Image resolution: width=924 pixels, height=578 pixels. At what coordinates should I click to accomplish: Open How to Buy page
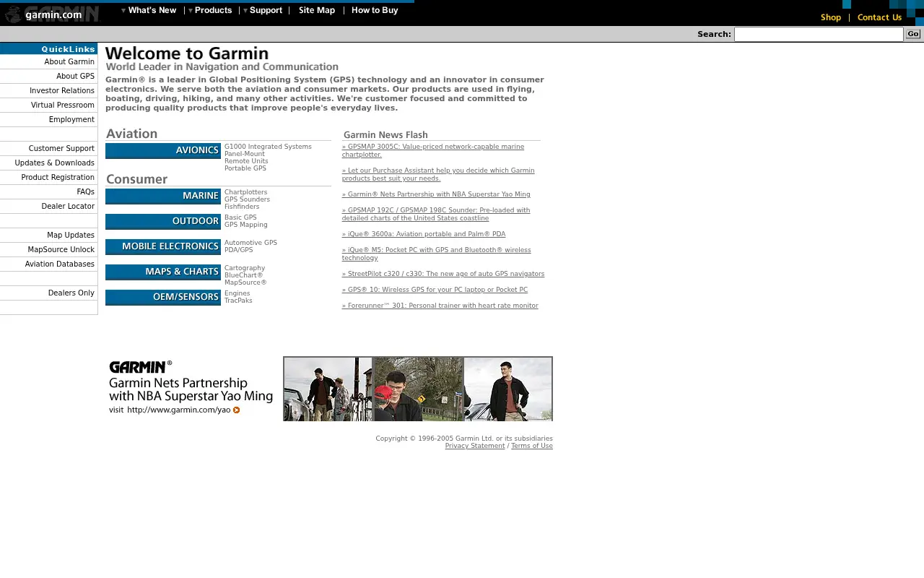point(375,10)
